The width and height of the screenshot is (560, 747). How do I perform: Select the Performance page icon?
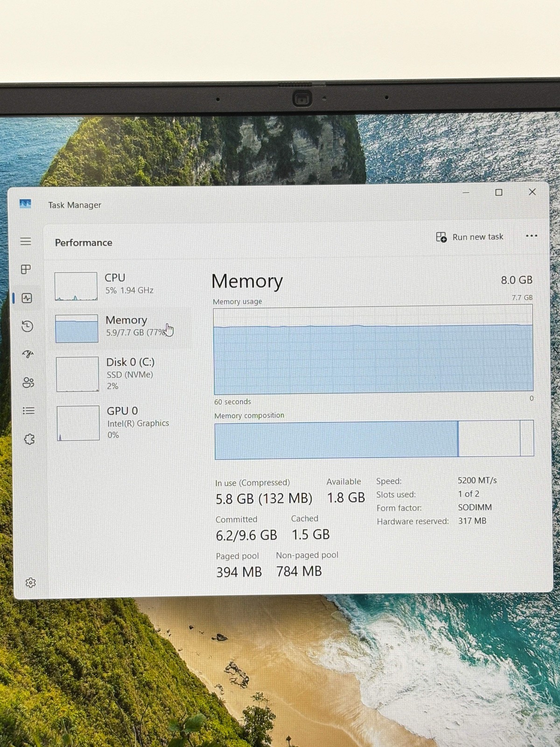coord(27,298)
